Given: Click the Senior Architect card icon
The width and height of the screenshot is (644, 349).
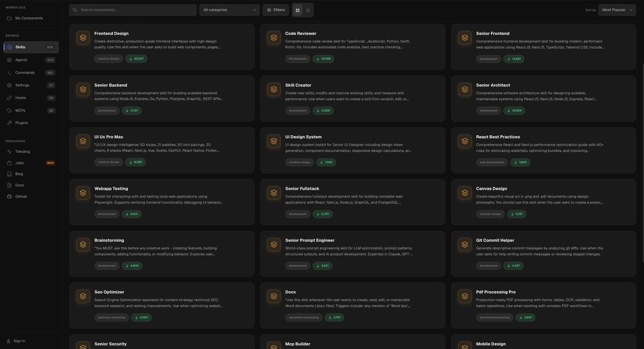Looking at the screenshot, I should point(465,90).
